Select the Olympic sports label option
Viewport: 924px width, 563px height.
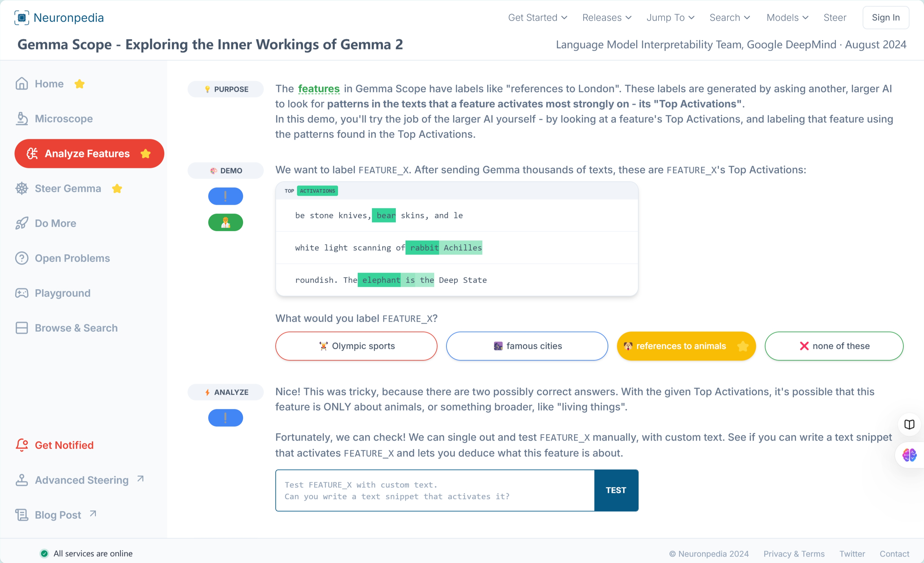pos(356,346)
